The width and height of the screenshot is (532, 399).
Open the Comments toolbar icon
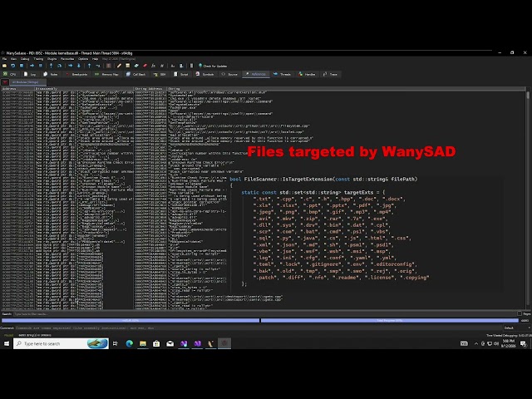[x=127, y=66]
